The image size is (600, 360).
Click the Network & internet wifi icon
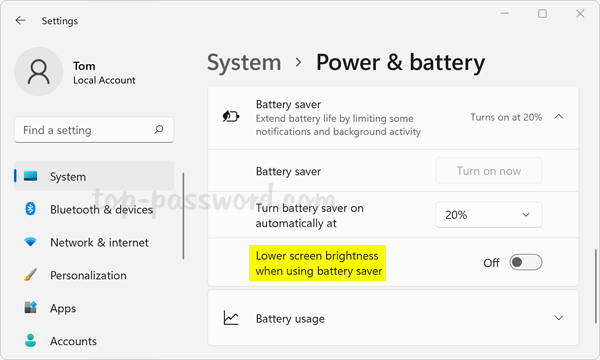pos(30,242)
